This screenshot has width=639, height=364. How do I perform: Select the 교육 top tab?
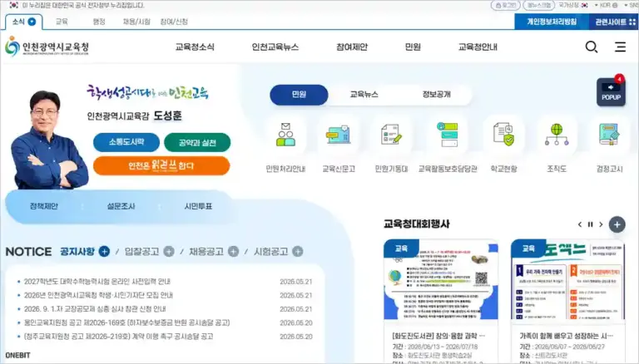[62, 22]
